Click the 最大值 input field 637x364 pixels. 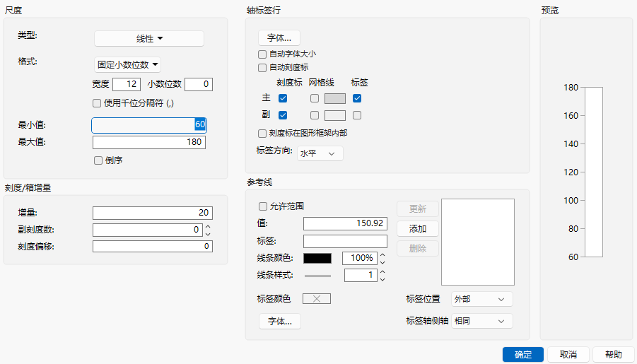[149, 142]
